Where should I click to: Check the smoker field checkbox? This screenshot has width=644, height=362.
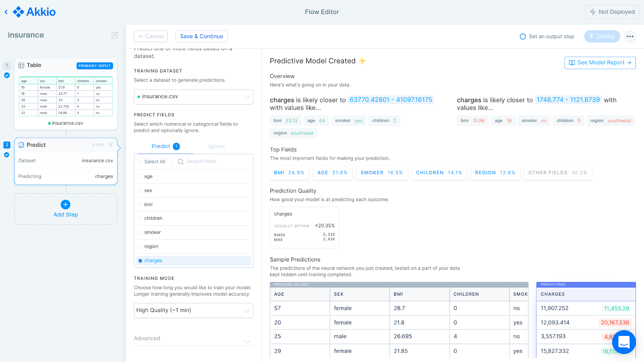pyautogui.click(x=140, y=232)
